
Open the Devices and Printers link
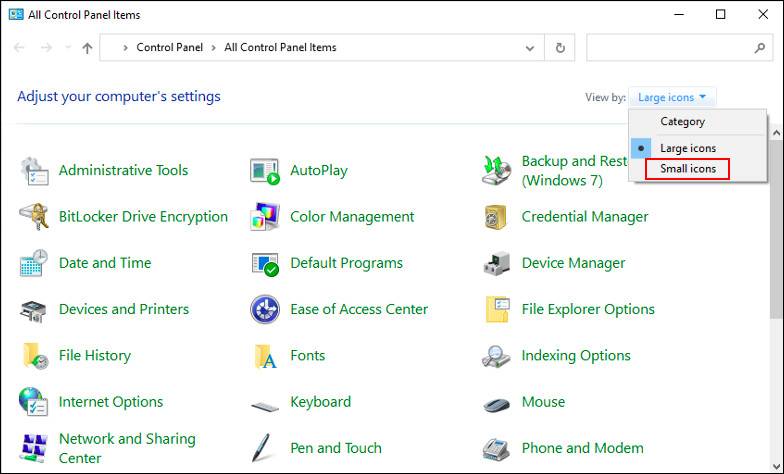[124, 309]
